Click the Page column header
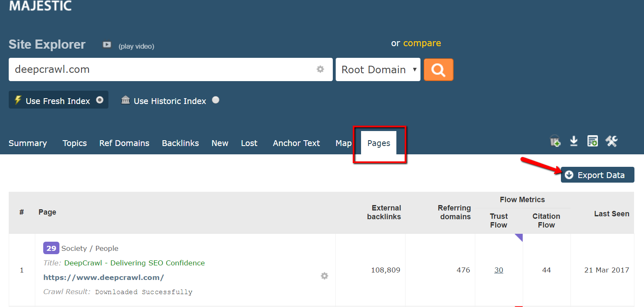Screen dimensions: 644x307 pyautogui.click(x=47, y=212)
